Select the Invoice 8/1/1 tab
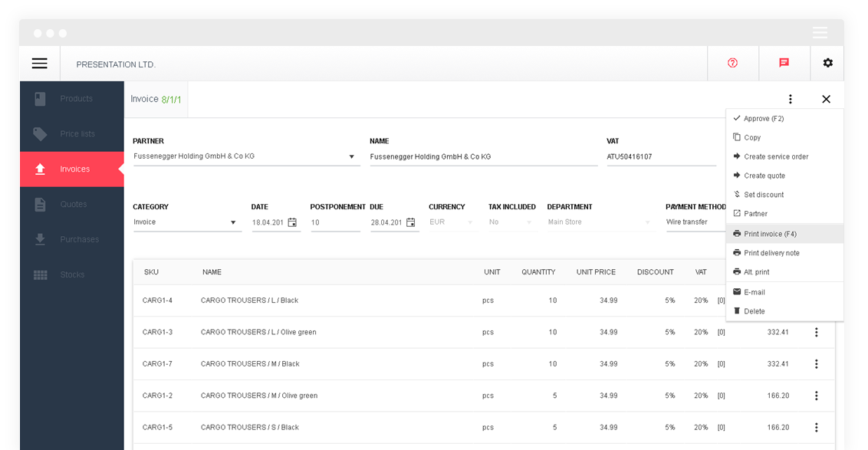 [x=156, y=99]
